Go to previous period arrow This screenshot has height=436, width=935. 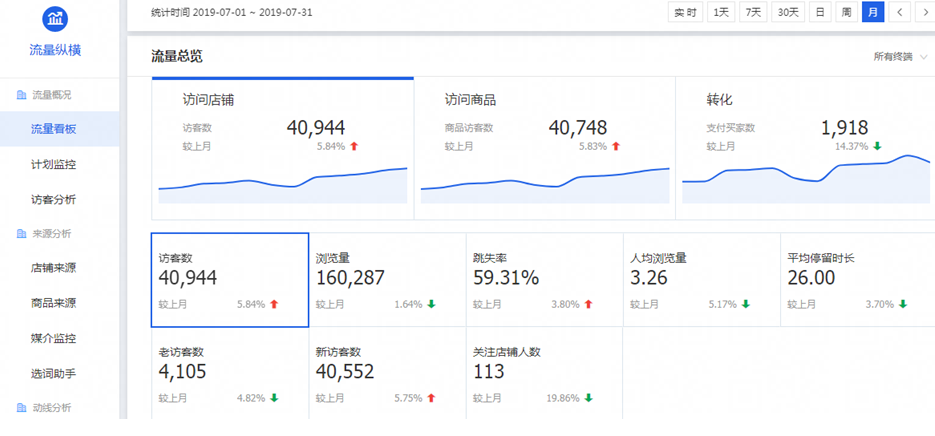[900, 12]
